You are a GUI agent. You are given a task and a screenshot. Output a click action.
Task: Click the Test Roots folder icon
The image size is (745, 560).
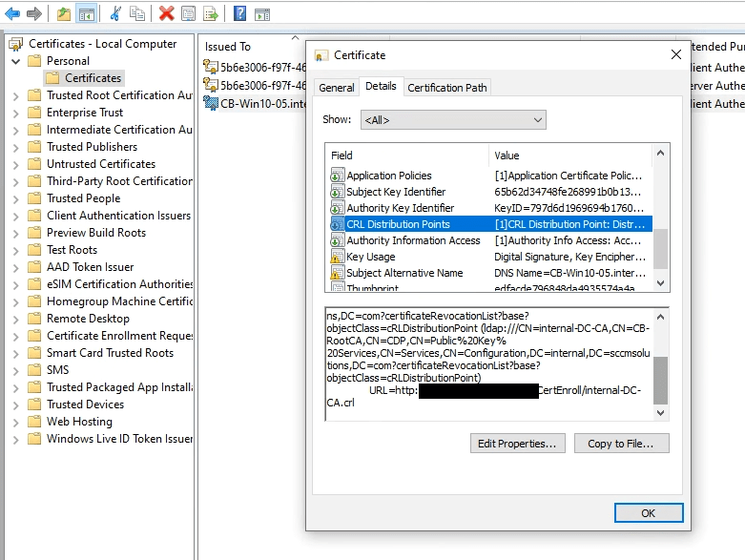[34, 249]
